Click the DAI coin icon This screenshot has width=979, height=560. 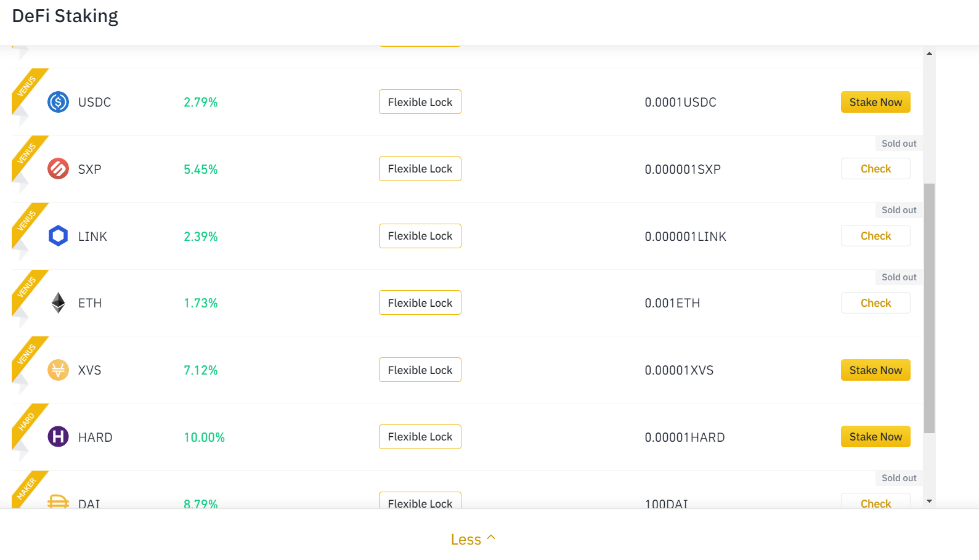coord(58,501)
